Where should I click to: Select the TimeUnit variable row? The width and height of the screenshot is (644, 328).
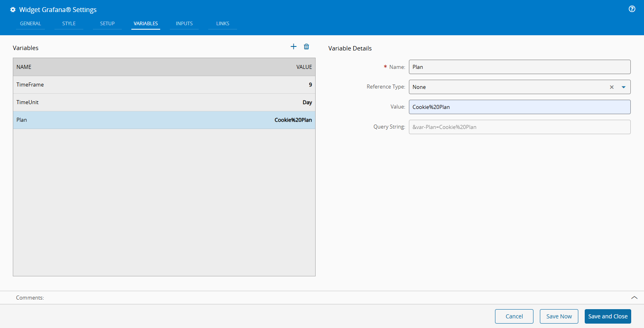pyautogui.click(x=164, y=102)
